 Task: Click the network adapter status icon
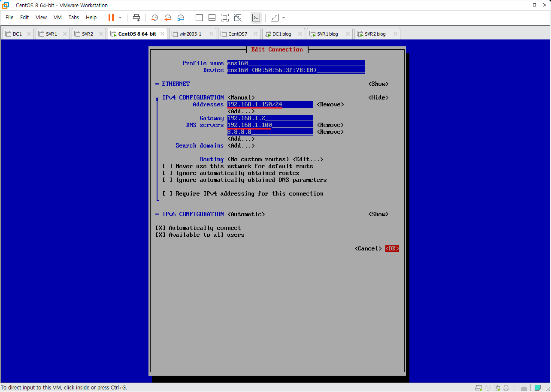(x=497, y=388)
